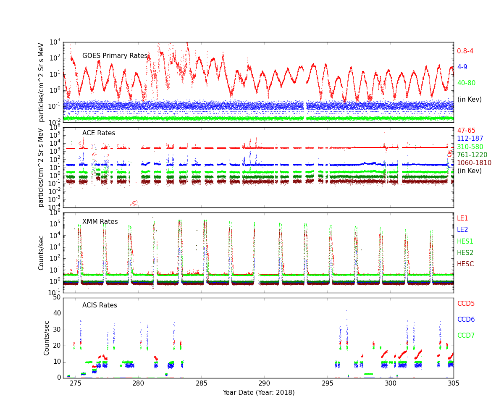Viewport: 504px width, 420px height.
Task: Click the XMM Rates panel title
Action: pos(100,222)
